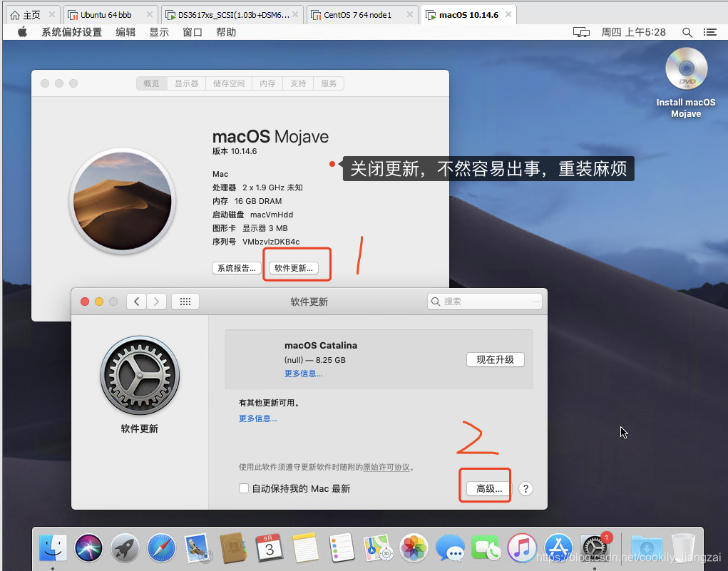Open 系统偏好设置 menu

pyautogui.click(x=71, y=32)
